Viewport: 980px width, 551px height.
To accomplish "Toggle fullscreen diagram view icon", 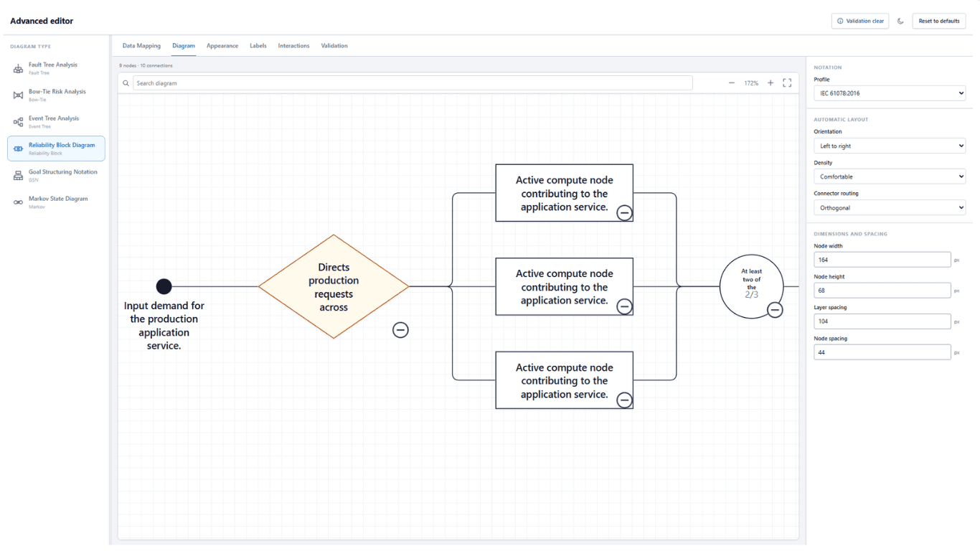I will 787,83.
